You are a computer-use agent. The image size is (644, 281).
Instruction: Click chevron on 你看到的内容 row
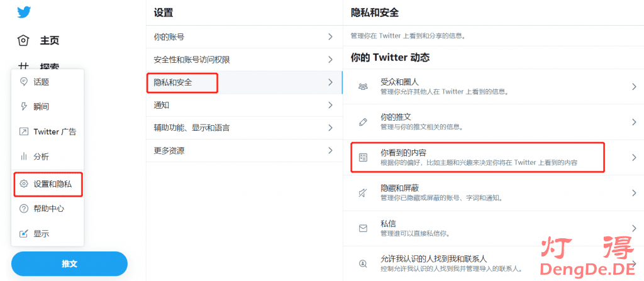pyautogui.click(x=635, y=157)
